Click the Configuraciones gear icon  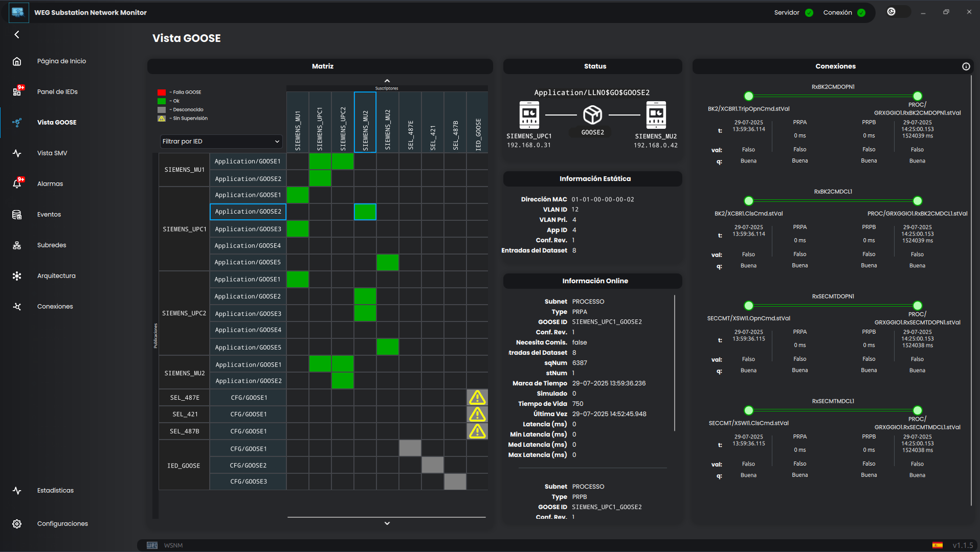[x=17, y=524]
